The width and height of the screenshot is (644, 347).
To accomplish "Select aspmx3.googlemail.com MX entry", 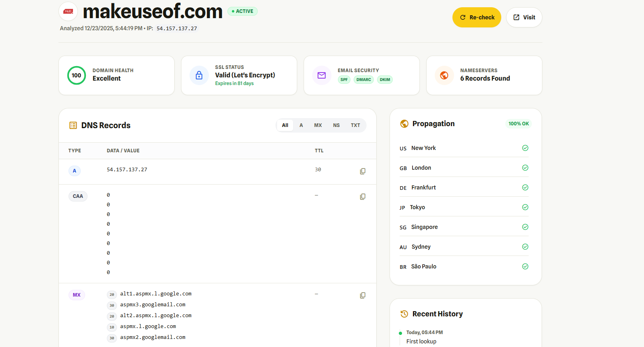I will click(x=153, y=305).
